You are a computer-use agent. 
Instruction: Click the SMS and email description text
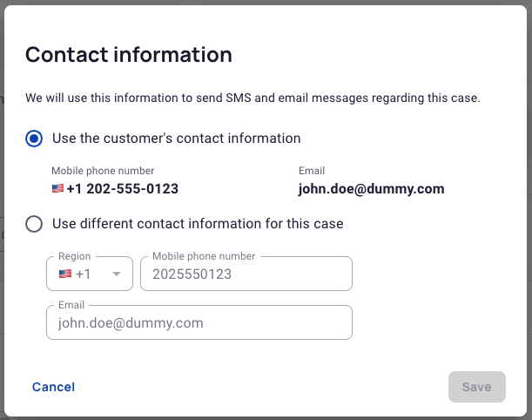click(253, 98)
